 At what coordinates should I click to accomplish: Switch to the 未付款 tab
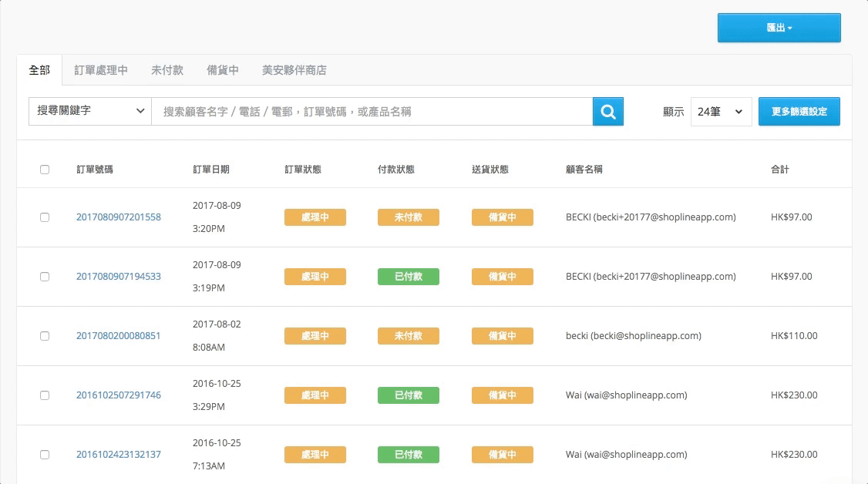167,70
